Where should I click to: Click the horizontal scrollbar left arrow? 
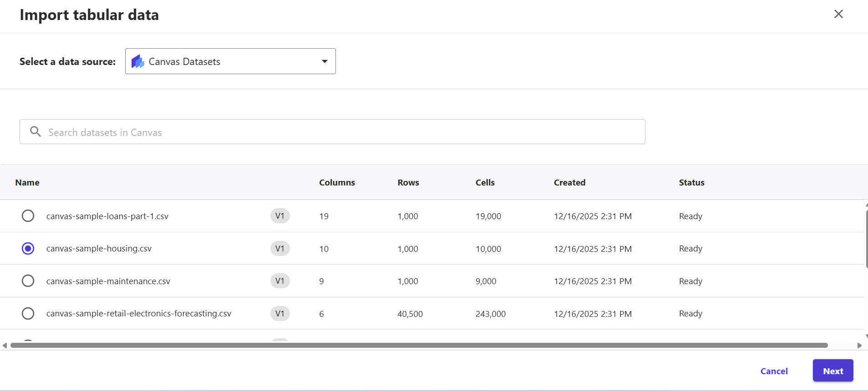[x=5, y=346]
